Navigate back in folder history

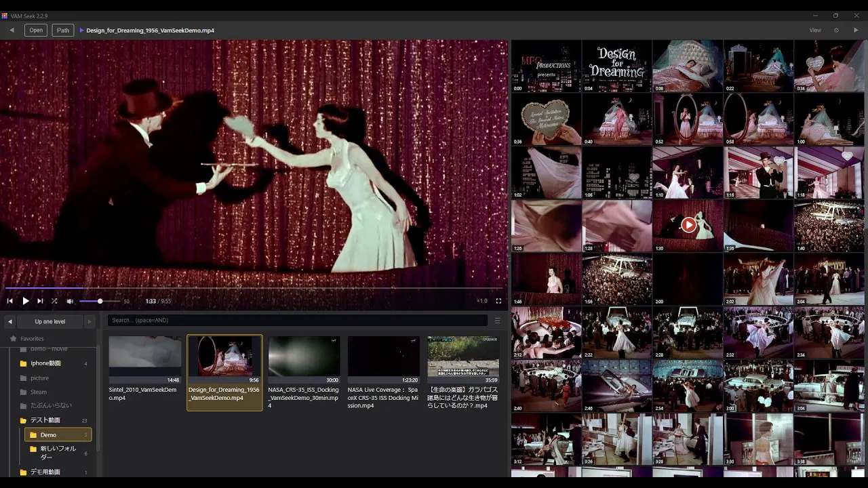pyautogui.click(x=10, y=321)
